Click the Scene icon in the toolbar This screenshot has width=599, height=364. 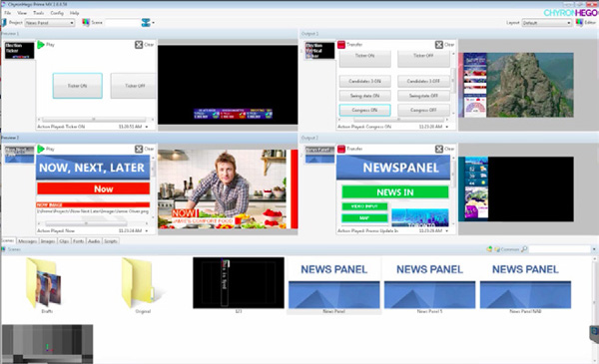point(86,23)
